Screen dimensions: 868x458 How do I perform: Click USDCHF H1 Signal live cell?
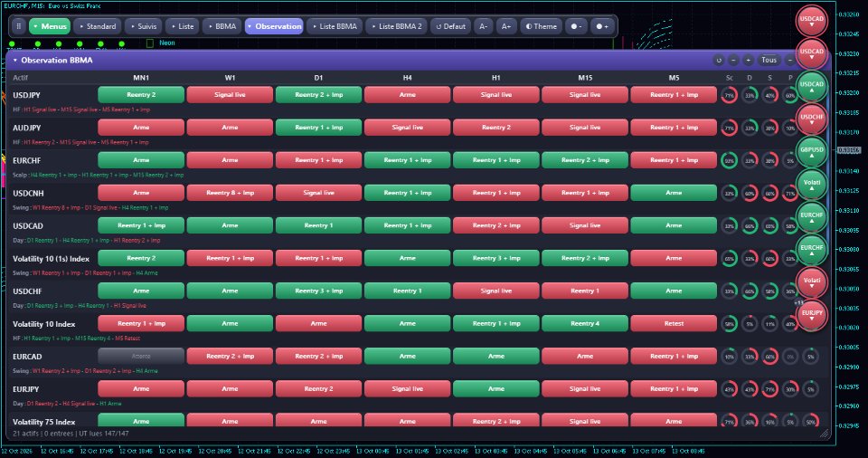coord(496,291)
